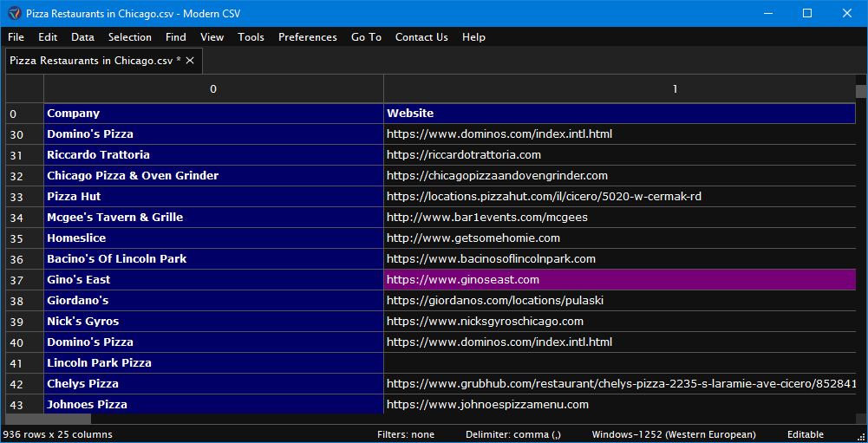Image resolution: width=868 pixels, height=443 pixels.
Task: Select row header 33
Action: (25, 197)
